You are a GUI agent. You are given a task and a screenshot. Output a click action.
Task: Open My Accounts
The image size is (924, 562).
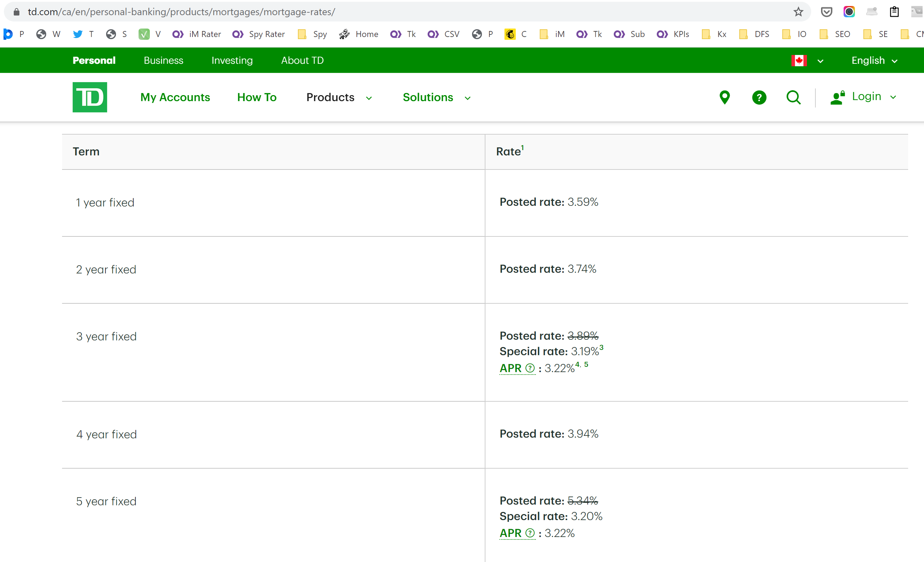pyautogui.click(x=175, y=98)
